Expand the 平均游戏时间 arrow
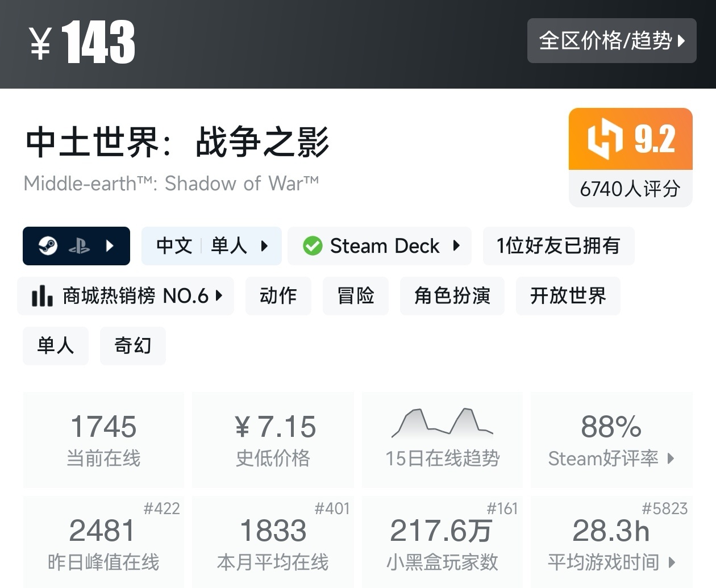Viewport: 716px width, 588px height. click(672, 562)
